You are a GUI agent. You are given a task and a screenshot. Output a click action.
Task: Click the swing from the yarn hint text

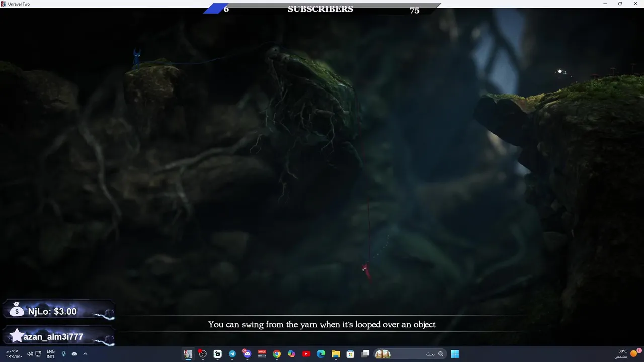coord(322,324)
